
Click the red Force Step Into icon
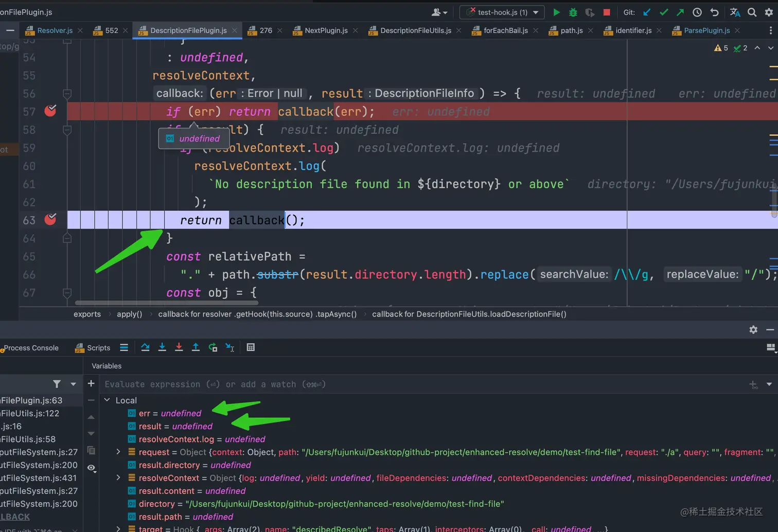(x=179, y=348)
